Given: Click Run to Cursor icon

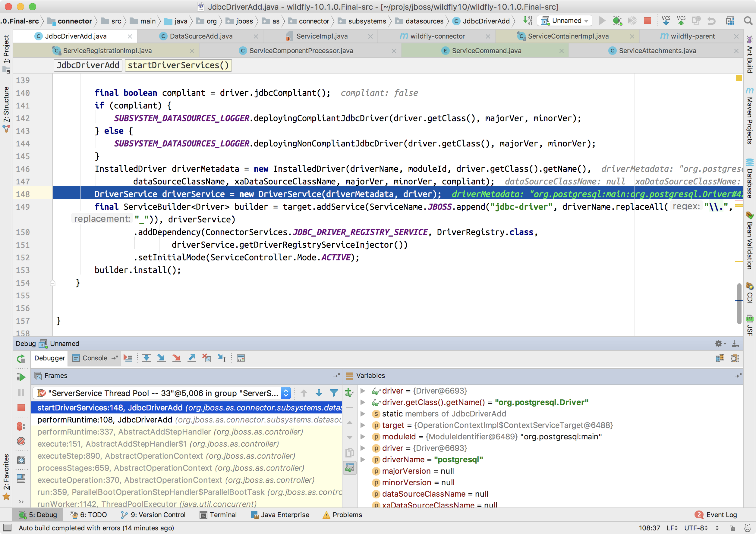Looking at the screenshot, I should pyautogui.click(x=222, y=358).
